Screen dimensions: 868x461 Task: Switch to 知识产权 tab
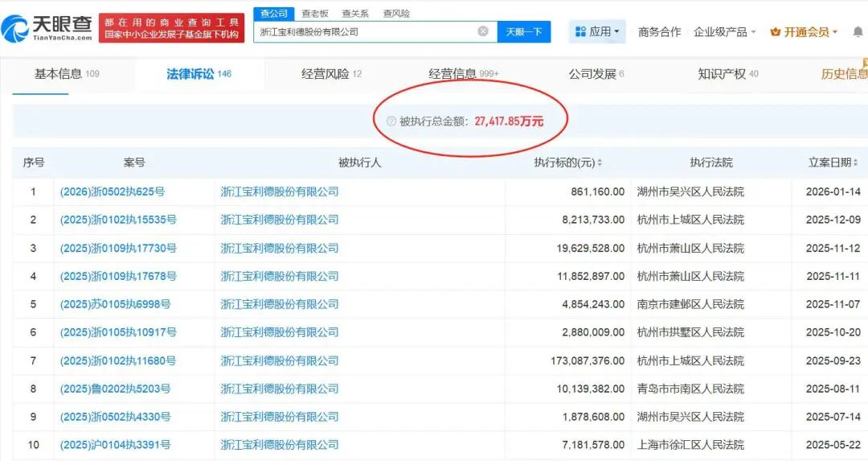[728, 74]
